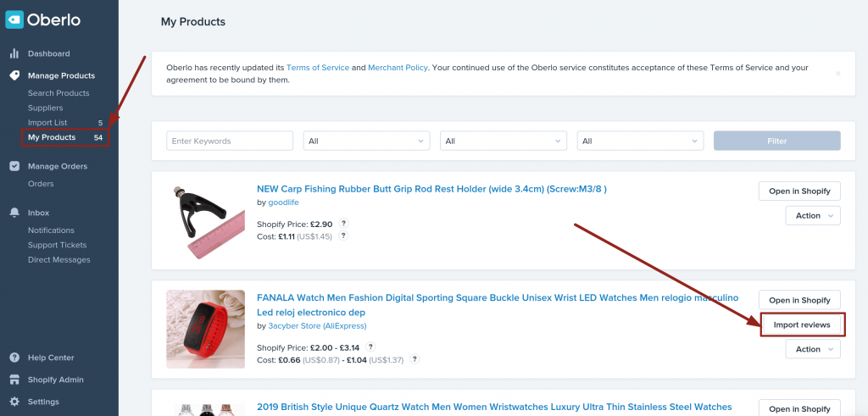Visit 3acyber Store (AliExpress) supplier link
The width and height of the screenshot is (868, 416).
pos(317,326)
